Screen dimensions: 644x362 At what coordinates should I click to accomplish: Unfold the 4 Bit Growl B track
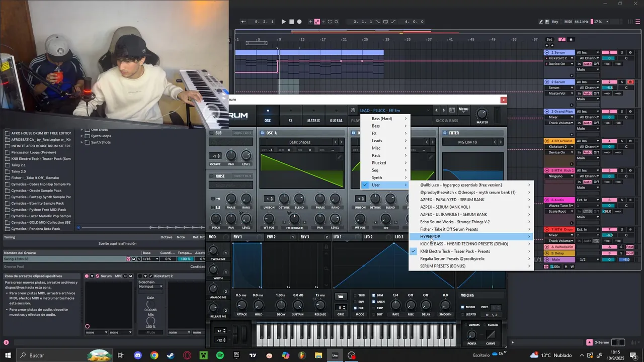click(x=547, y=141)
